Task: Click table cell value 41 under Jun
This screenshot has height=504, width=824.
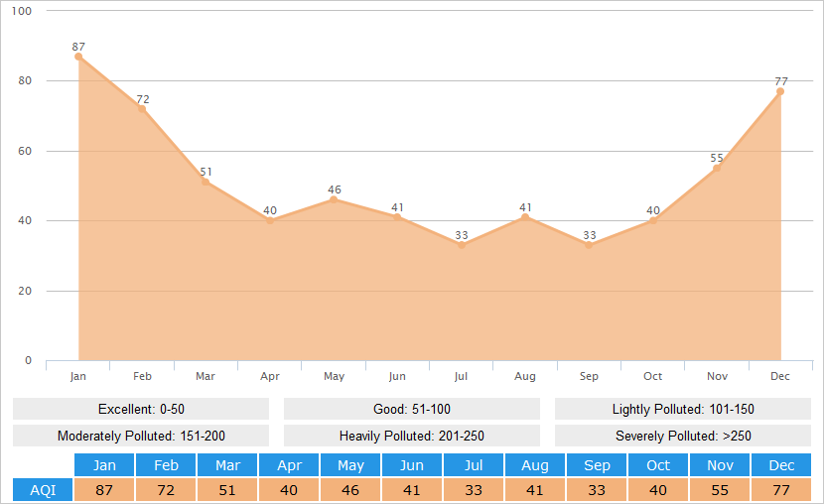Action: point(412,490)
